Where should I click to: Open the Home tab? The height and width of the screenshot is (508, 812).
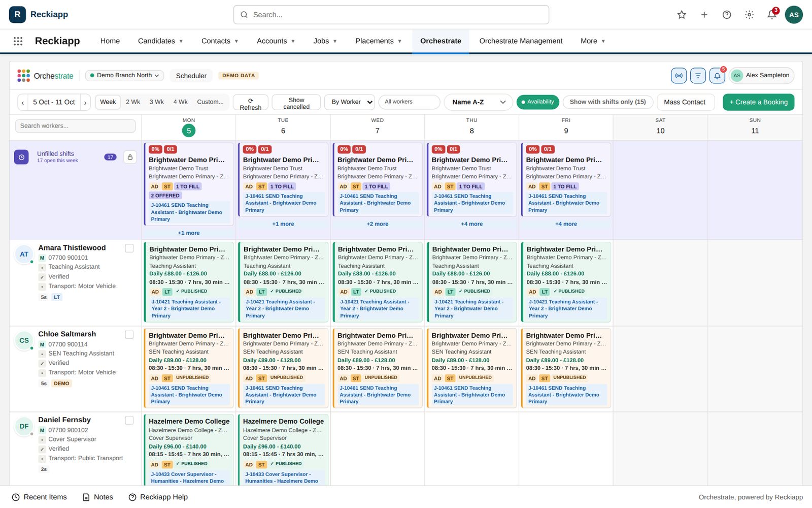pyautogui.click(x=110, y=41)
